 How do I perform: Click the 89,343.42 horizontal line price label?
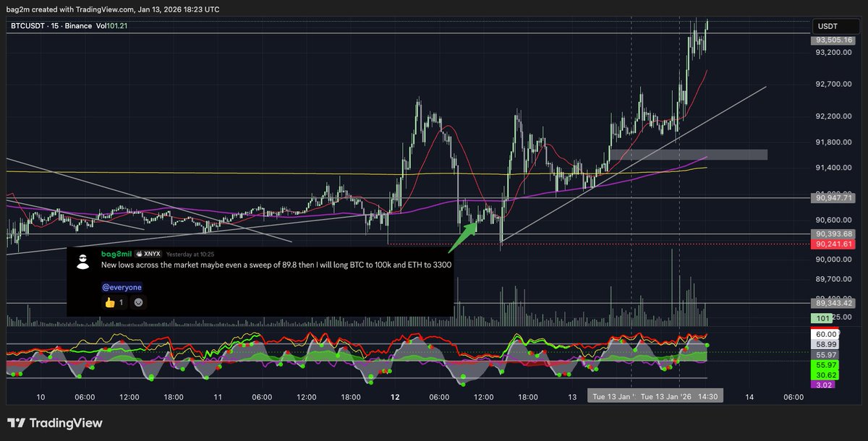pos(833,303)
